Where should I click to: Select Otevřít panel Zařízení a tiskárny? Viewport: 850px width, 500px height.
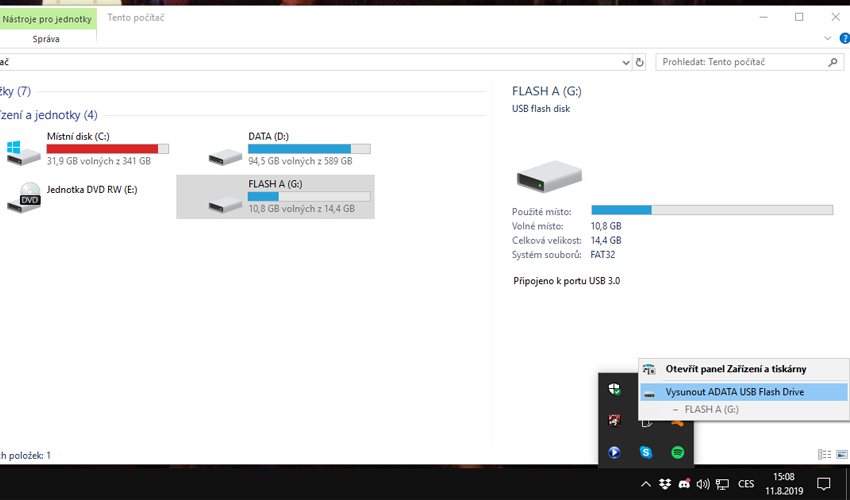[735, 369]
